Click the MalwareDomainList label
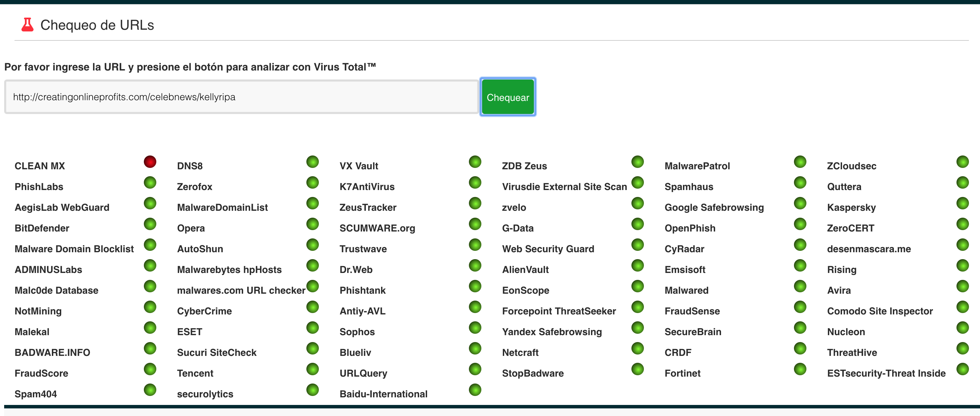 click(x=222, y=207)
